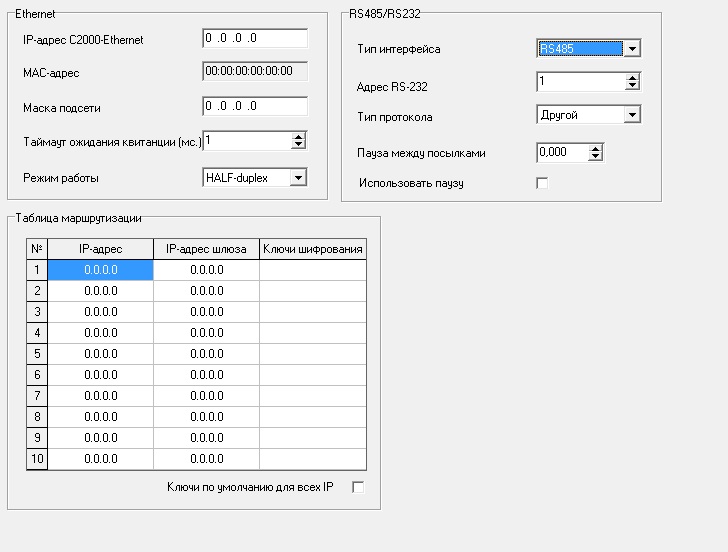Enable the Использовать паузу checkbox
Viewport: 728px width, 552px height.
tap(542, 183)
